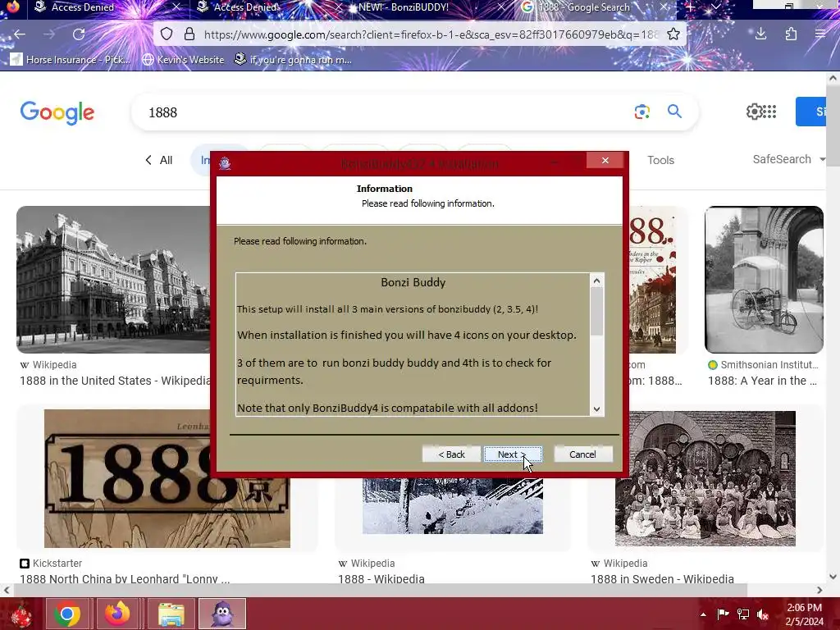
Task: Click the Action Center flag icon
Action: click(723, 614)
